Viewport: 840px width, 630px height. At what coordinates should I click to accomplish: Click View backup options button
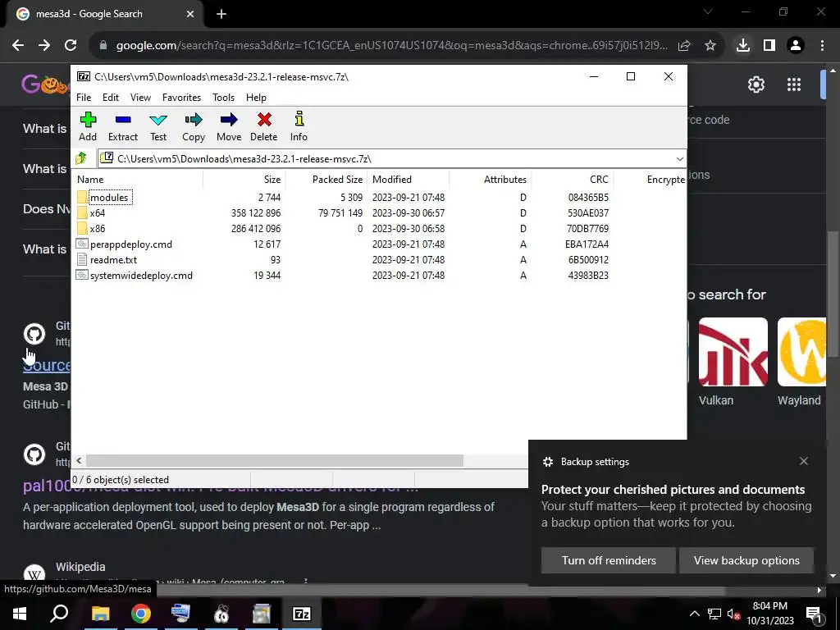pyautogui.click(x=746, y=560)
